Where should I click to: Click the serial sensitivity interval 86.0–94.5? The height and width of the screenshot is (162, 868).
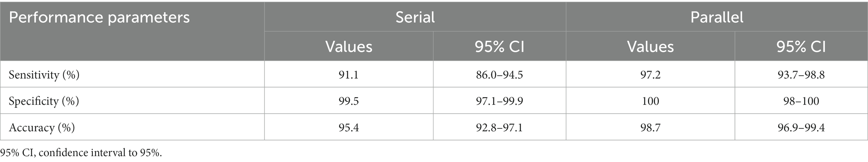[499, 74]
